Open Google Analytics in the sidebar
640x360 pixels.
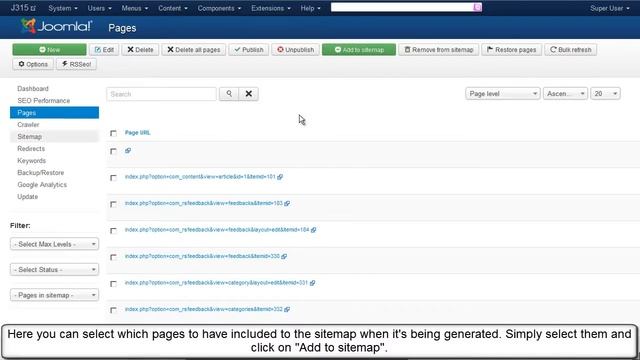pos(42,185)
